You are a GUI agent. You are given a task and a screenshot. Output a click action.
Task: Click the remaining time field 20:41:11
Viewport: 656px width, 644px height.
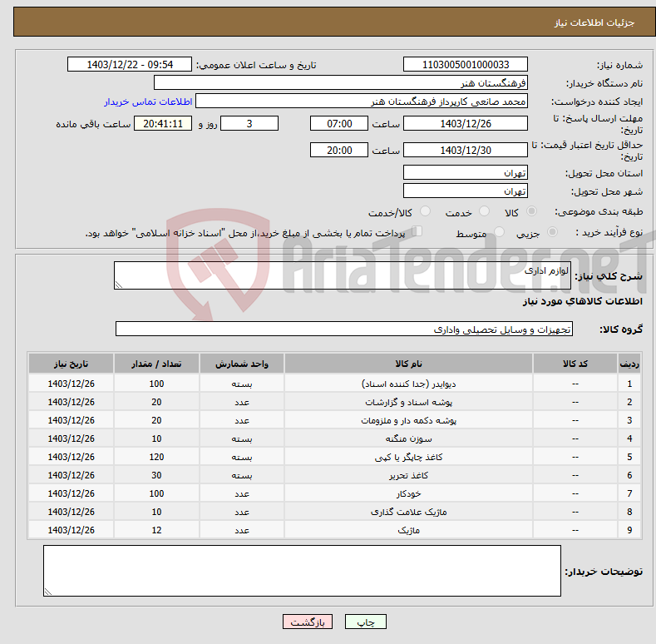coord(163,123)
